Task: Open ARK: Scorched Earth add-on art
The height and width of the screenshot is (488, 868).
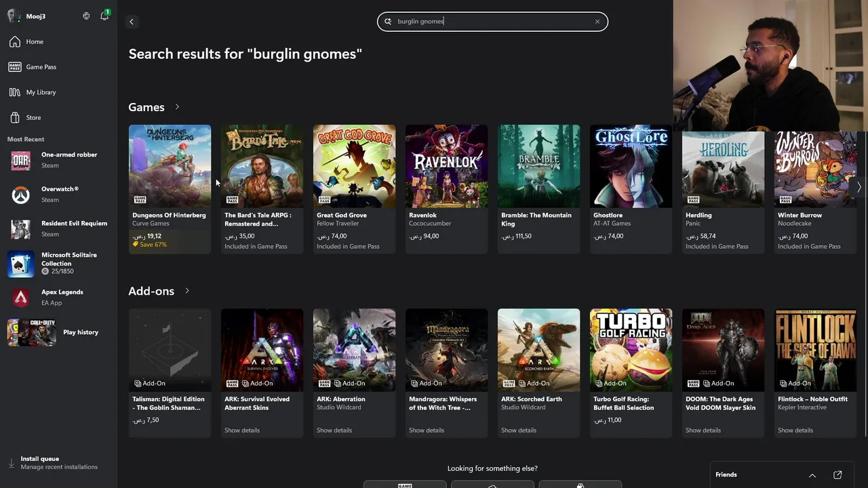Action: coord(539,350)
